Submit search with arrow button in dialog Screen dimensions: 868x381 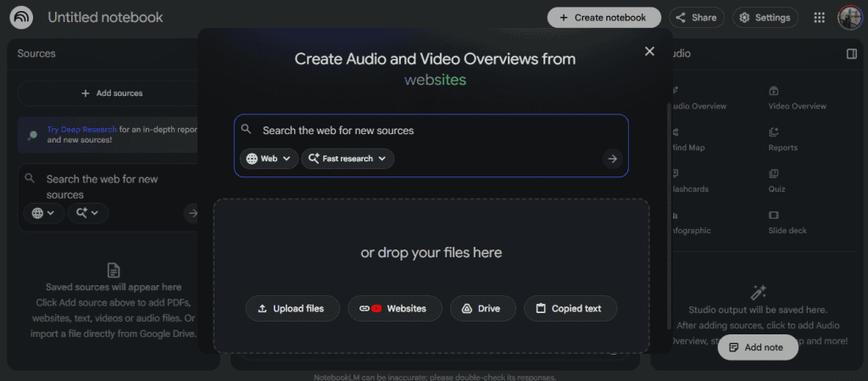pyautogui.click(x=612, y=159)
